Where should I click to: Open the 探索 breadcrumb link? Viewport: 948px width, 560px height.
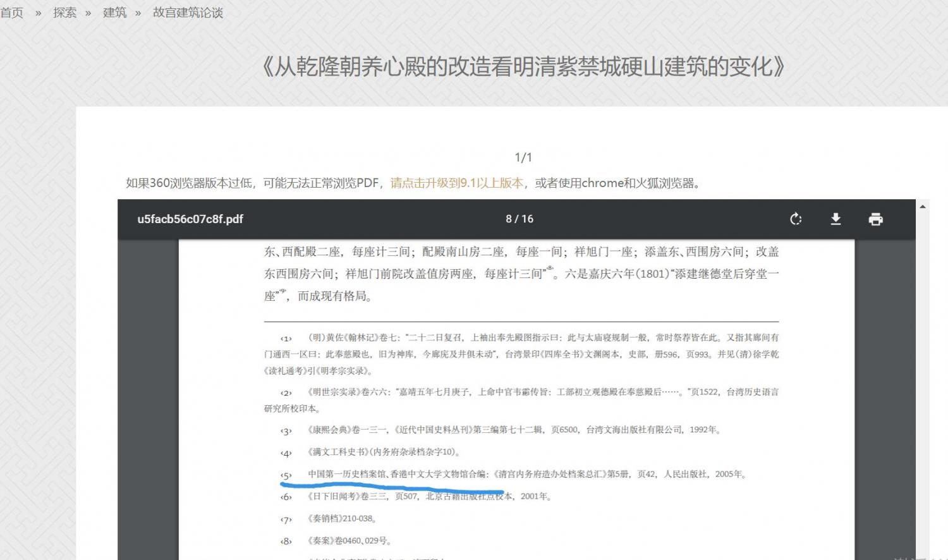click(x=64, y=13)
